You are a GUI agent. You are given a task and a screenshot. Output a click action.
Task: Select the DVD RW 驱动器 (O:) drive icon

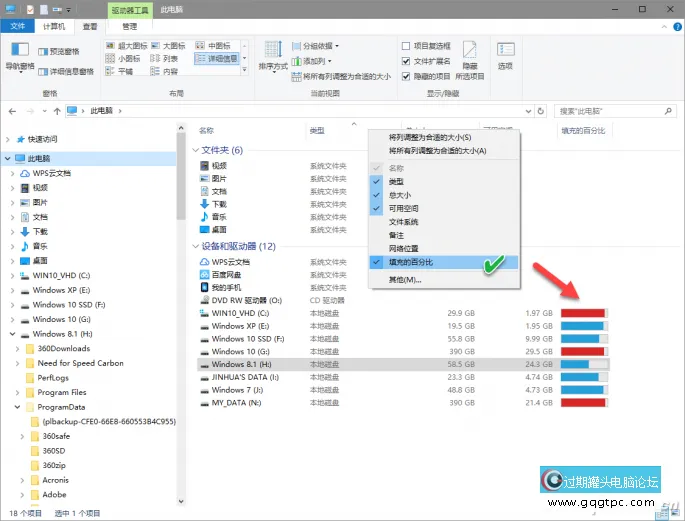coord(206,300)
